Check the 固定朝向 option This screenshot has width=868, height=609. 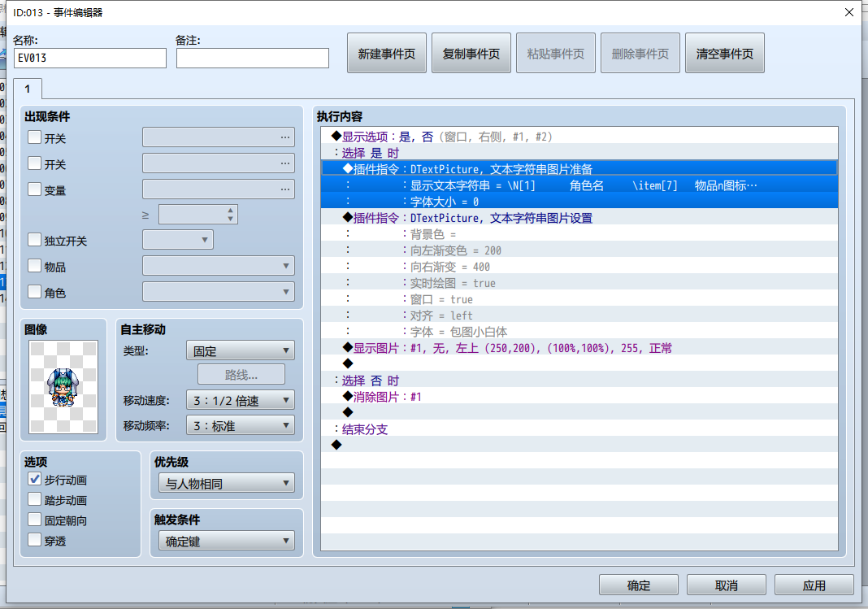pyautogui.click(x=34, y=520)
